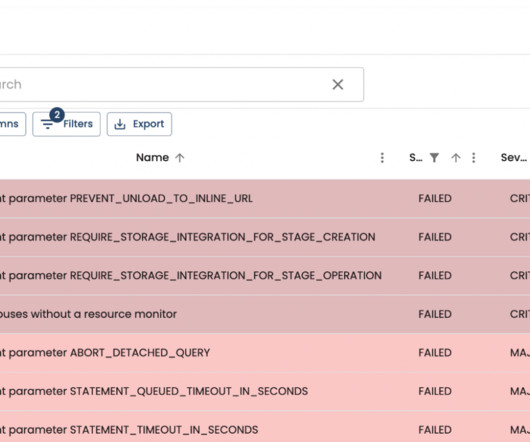
Task: Click the filter count badge showing 2
Action: 57,115
